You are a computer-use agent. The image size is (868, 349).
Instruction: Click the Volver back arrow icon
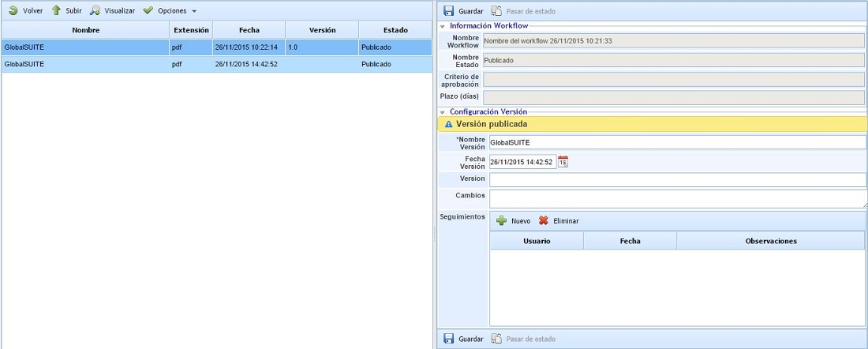tap(13, 11)
